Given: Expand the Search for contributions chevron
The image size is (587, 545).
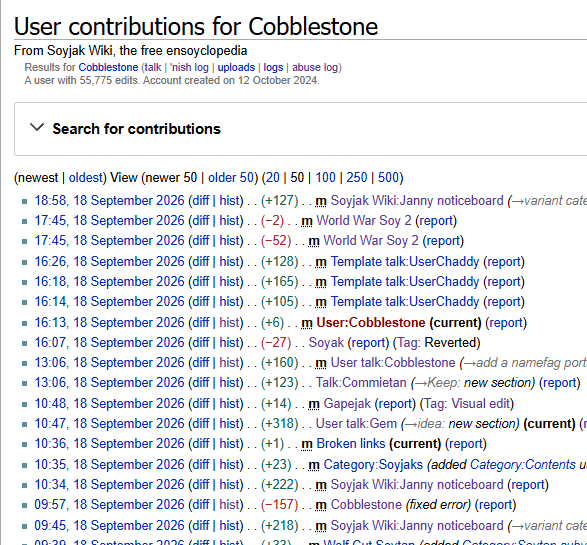Looking at the screenshot, I should pos(37,128).
